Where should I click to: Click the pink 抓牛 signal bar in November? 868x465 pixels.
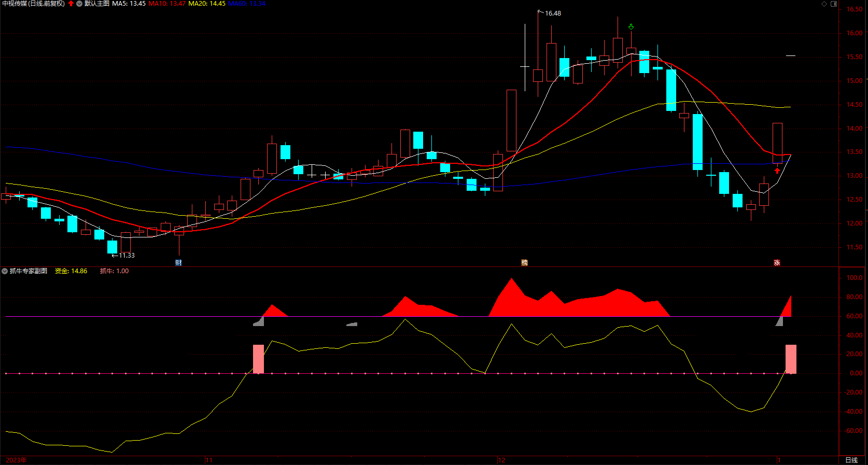point(258,359)
